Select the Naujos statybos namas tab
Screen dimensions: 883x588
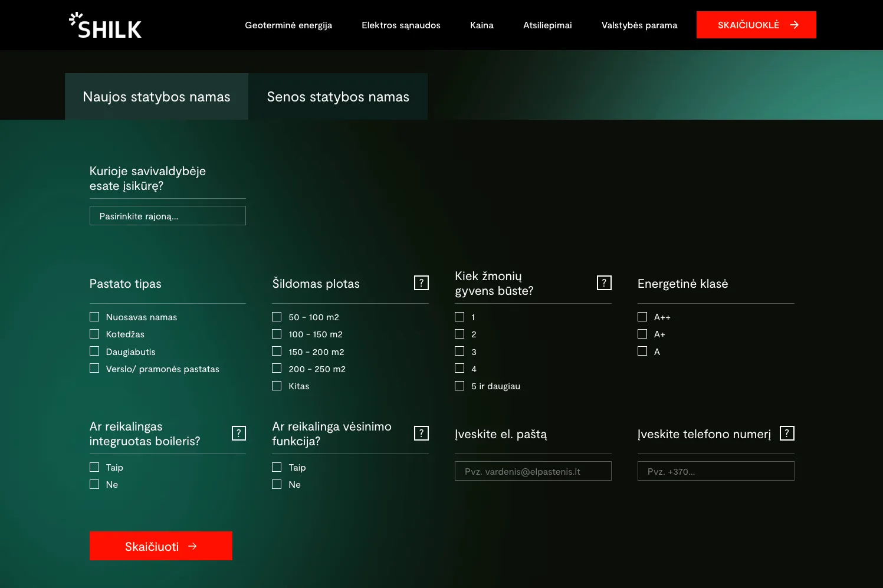click(x=156, y=97)
